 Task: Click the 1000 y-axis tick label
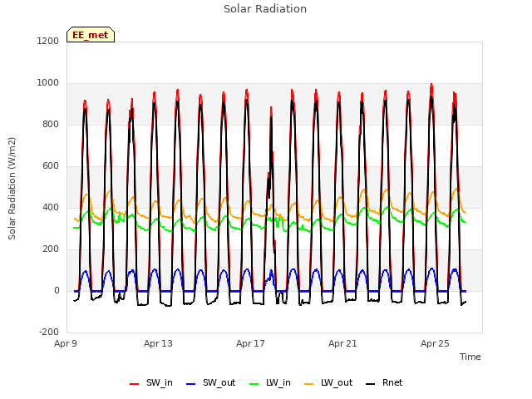48,83
